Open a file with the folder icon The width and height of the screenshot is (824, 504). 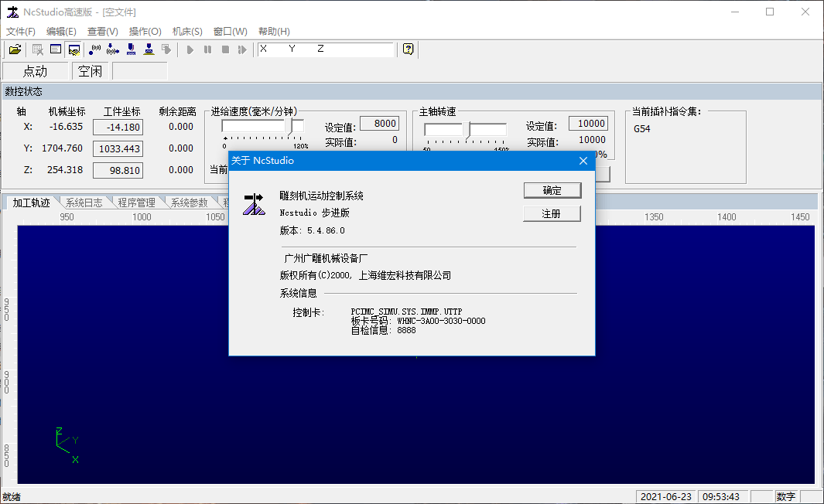pos(15,49)
